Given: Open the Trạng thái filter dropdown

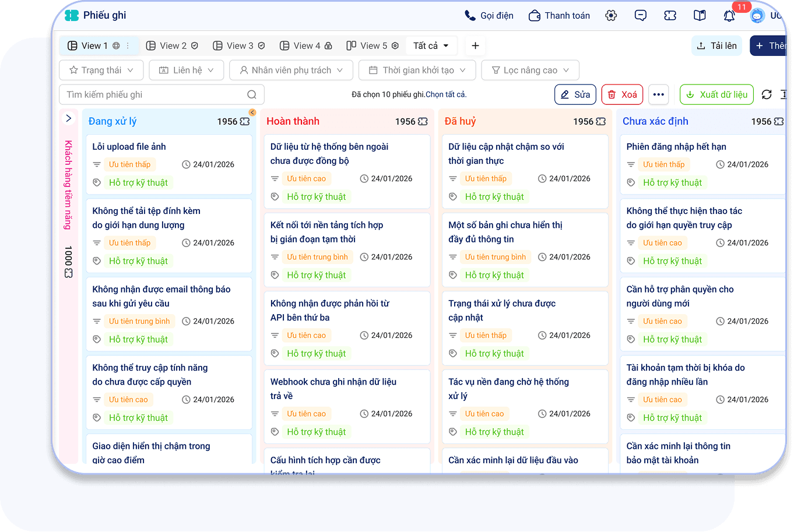Looking at the screenshot, I should 101,70.
